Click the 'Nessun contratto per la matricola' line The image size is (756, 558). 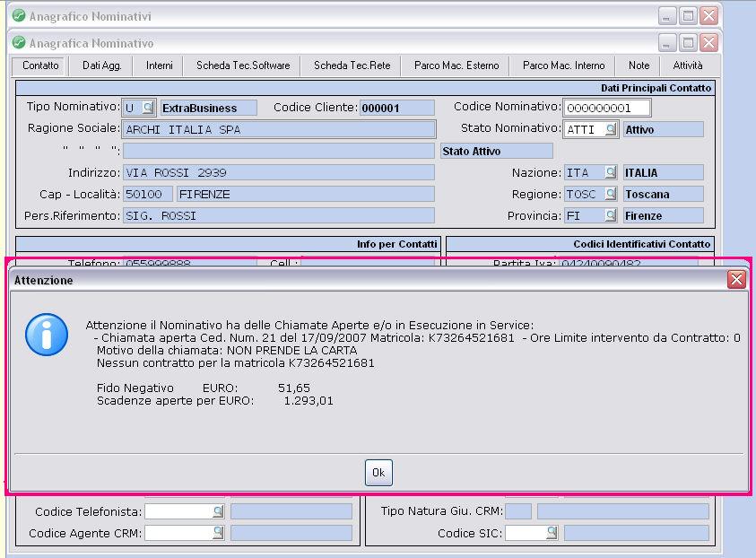[x=235, y=362]
